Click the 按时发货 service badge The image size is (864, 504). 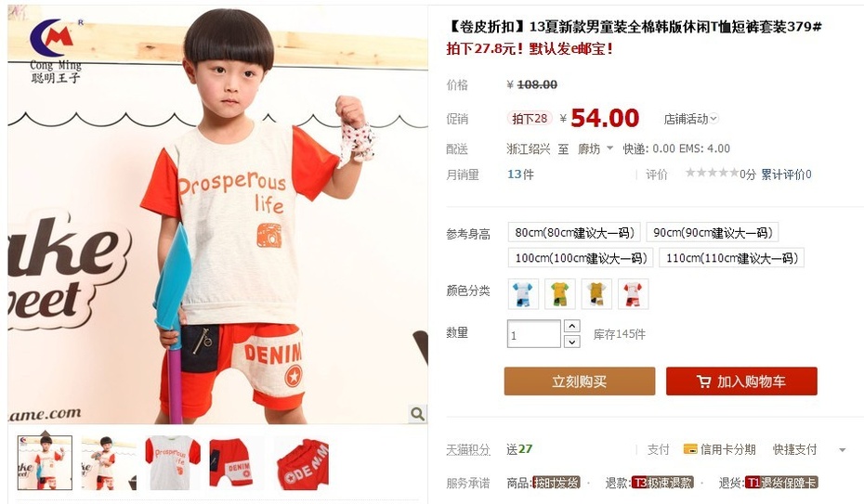[x=556, y=483]
